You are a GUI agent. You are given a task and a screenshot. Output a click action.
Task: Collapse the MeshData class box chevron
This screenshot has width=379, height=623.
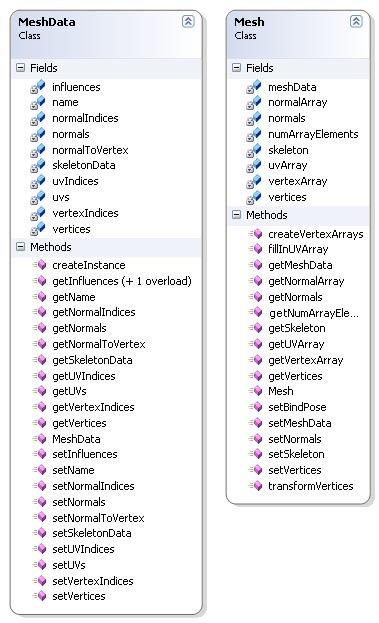[x=188, y=21]
